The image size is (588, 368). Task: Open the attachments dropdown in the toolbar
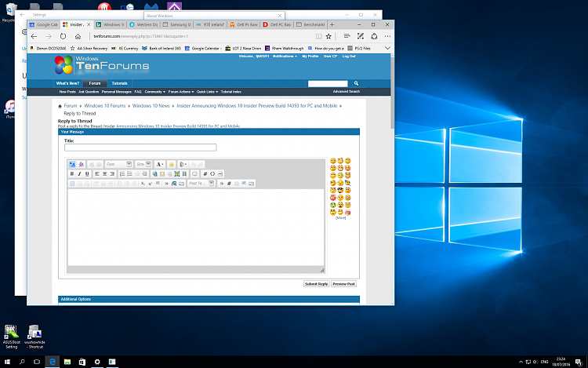183,164
